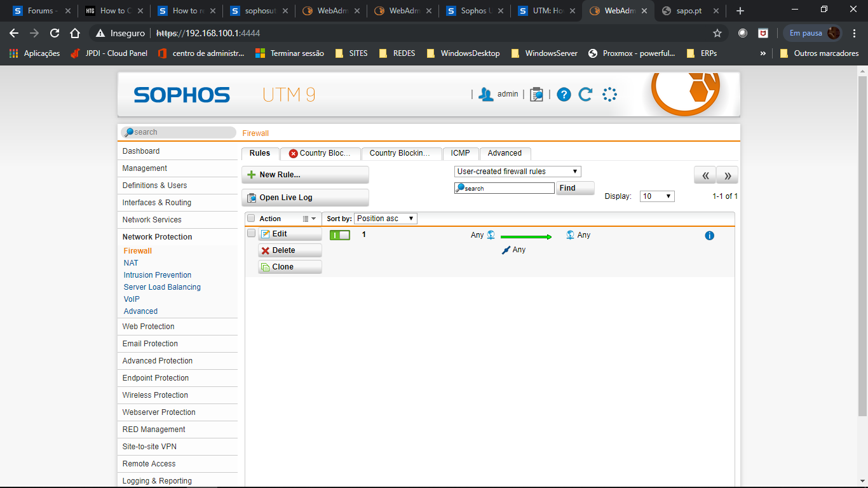Click the McAfee extension icon
This screenshot has width=868, height=488.
pyautogui.click(x=763, y=33)
